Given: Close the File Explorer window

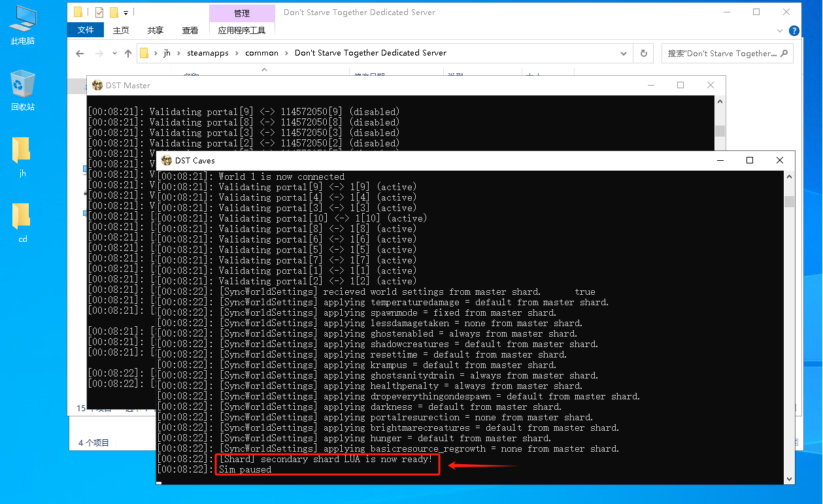Looking at the screenshot, I should pyautogui.click(x=786, y=12).
